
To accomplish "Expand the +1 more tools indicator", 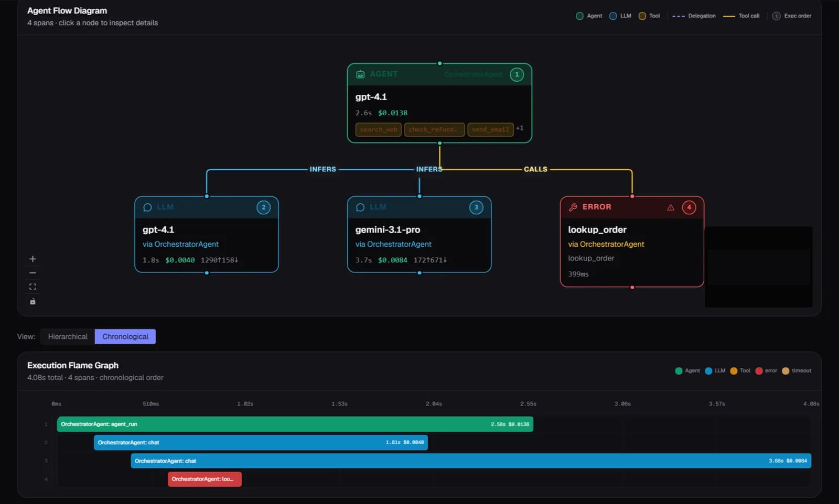I will pos(520,128).
